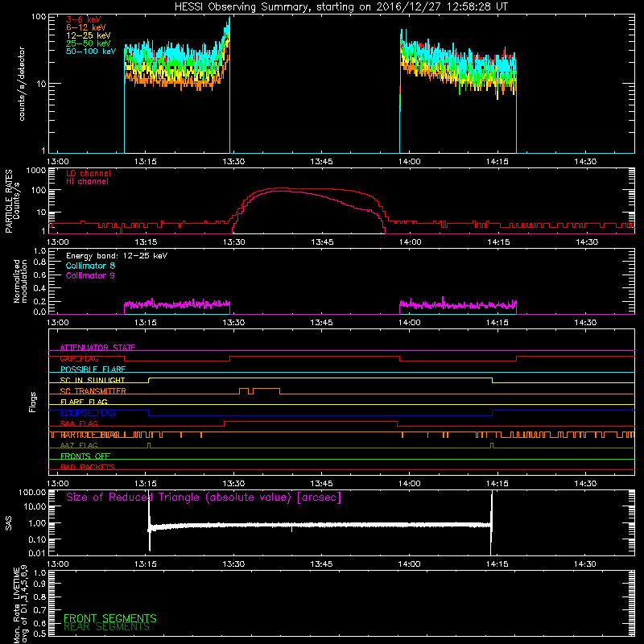
Task: Click the AAZ_FLAG label
Action: [79, 446]
